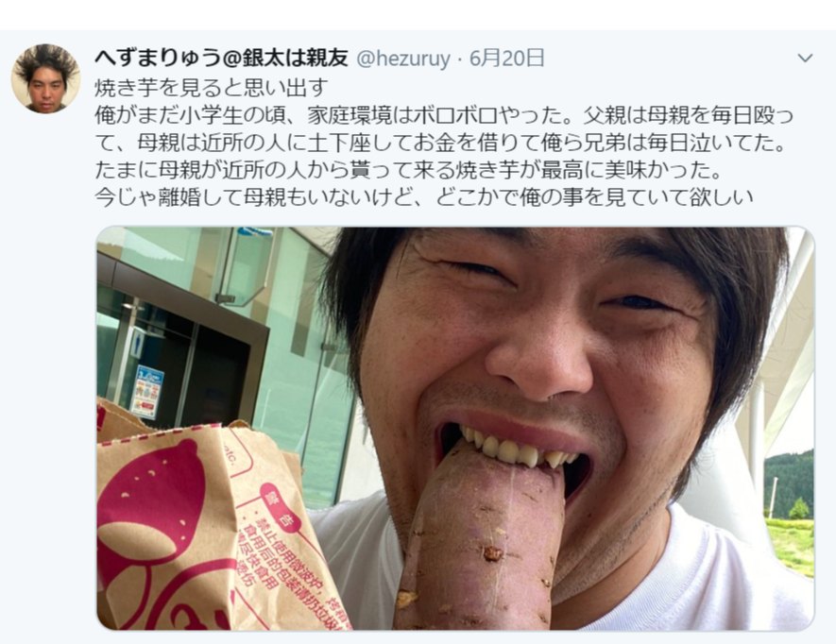Open the profile avatar of へずまりゅう
This screenshot has width=836, height=644.
(46, 78)
